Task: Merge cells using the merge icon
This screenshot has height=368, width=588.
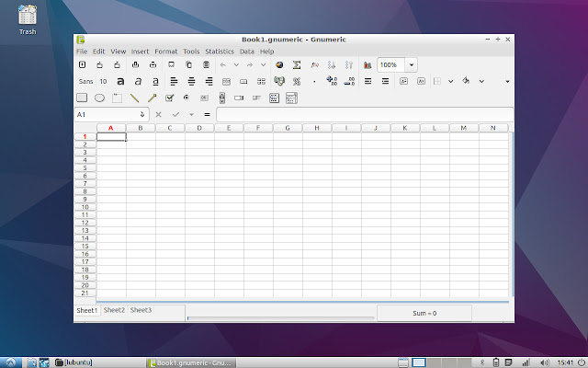Action: [243, 82]
